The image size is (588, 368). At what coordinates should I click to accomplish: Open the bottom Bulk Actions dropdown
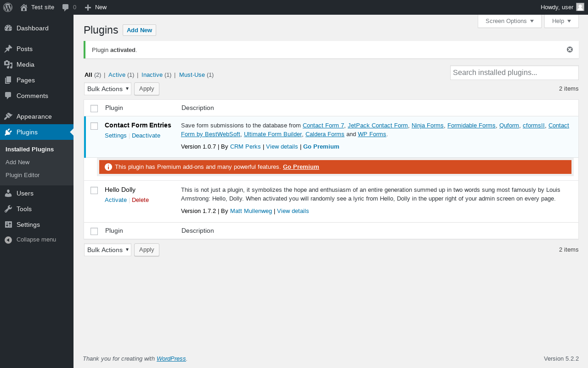pos(107,250)
